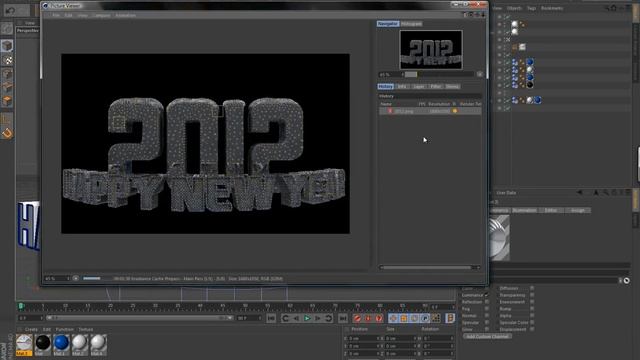Open the Animation menu in Picture Viewer
The width and height of the screenshot is (640, 360).
click(125, 16)
